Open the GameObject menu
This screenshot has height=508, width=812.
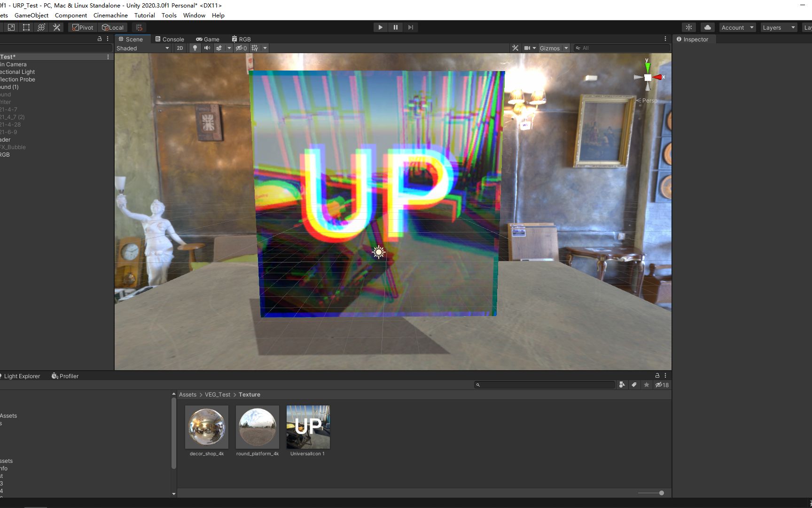(31, 15)
